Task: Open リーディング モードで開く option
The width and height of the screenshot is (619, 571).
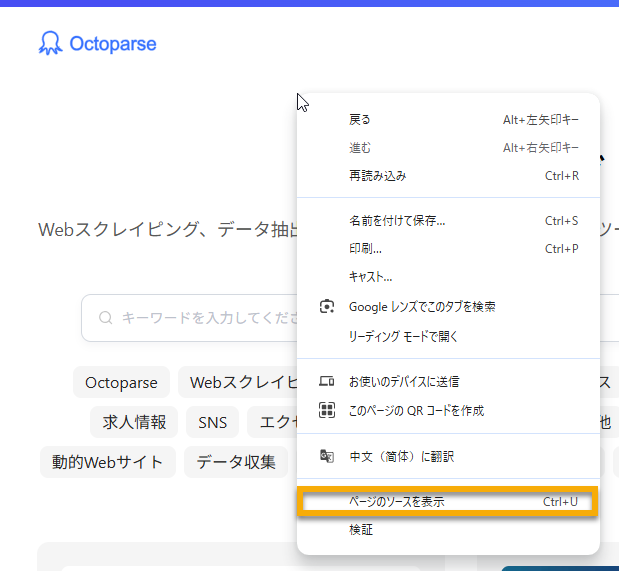Action: (403, 337)
